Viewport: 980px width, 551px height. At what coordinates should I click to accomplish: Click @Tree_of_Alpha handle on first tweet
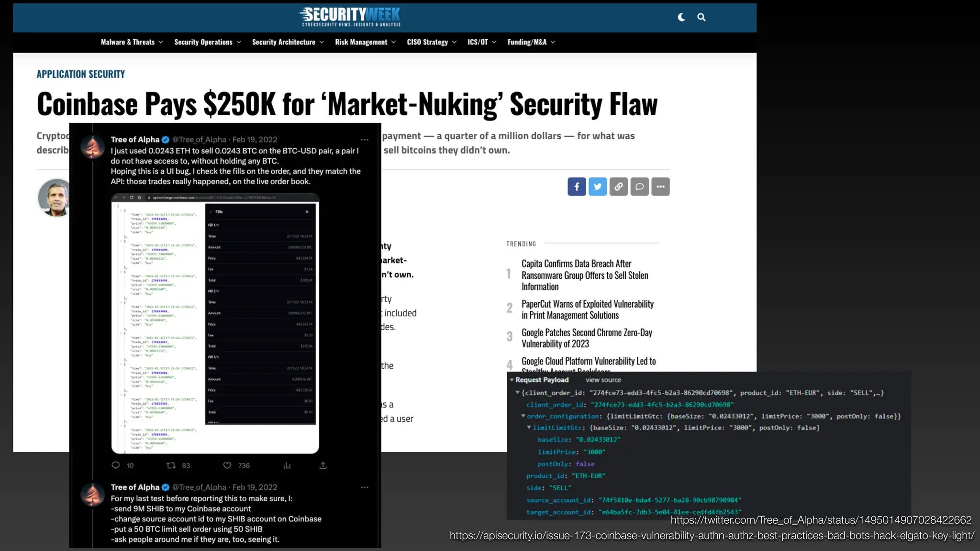pos(199,140)
